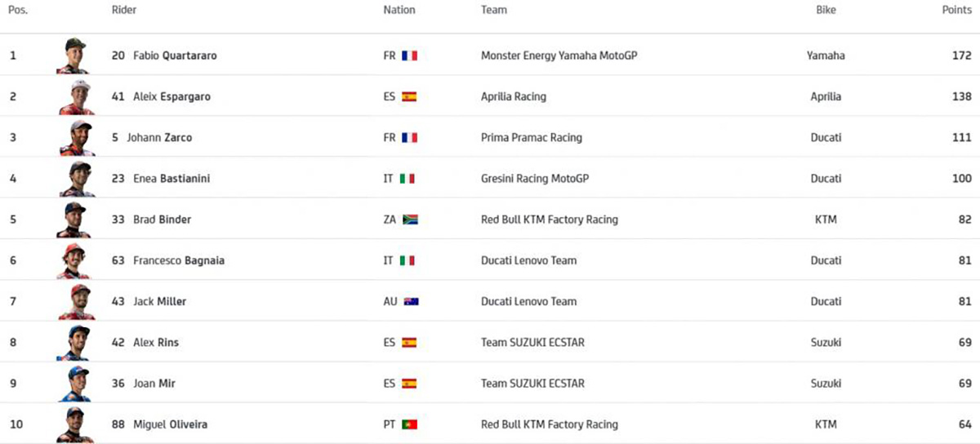Sort standings by the Points column header

point(956,11)
